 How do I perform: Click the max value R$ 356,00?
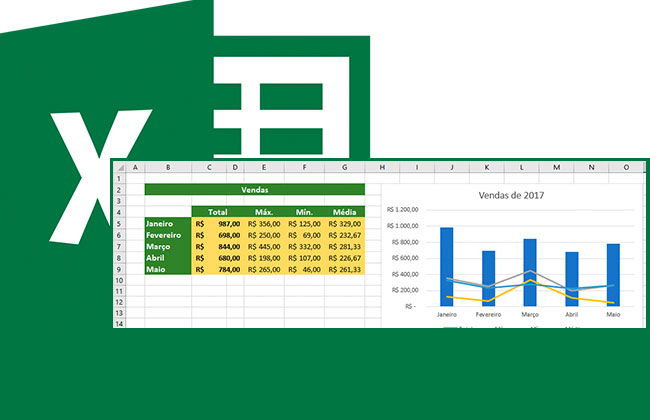tap(264, 224)
